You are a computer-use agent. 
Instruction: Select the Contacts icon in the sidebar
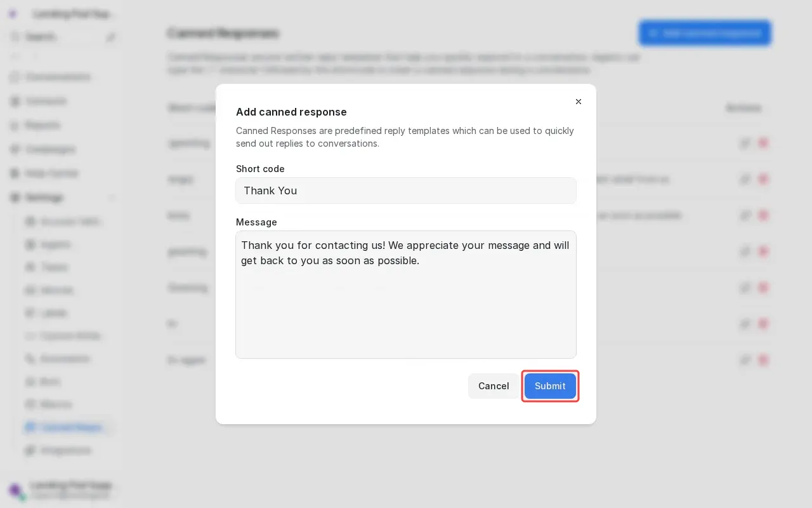[15, 101]
